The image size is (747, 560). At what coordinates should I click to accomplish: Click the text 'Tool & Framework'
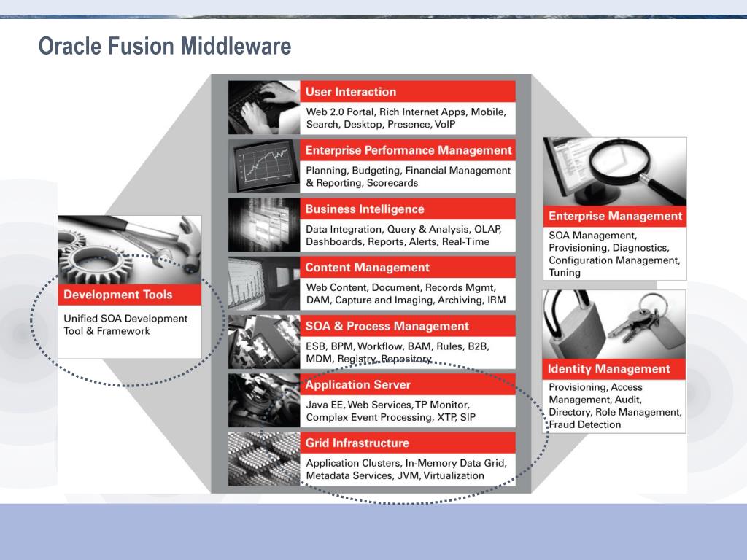[107, 331]
